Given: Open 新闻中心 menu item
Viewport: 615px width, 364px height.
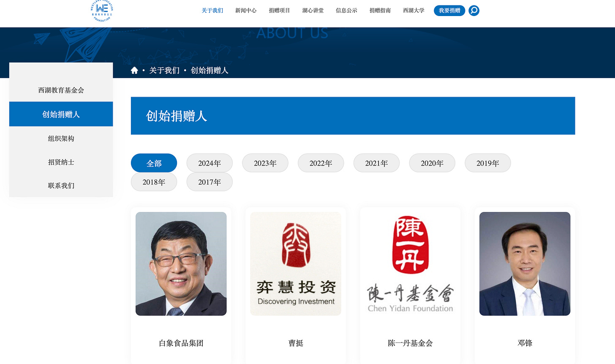Looking at the screenshot, I should pos(246,11).
